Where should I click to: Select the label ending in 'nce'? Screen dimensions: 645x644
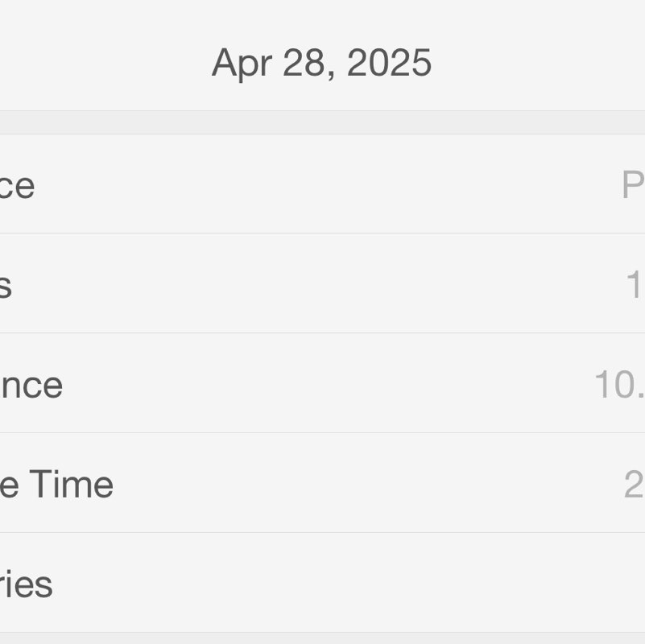click(31, 385)
